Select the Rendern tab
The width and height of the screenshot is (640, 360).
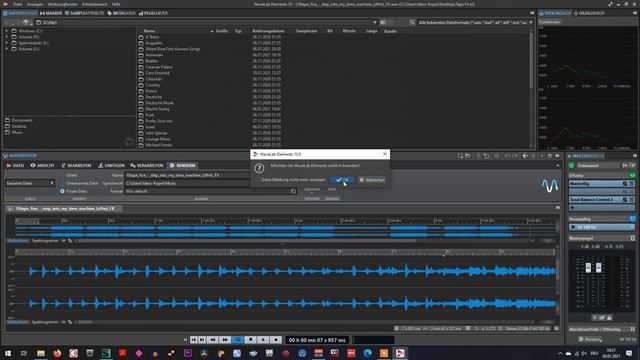182,165
